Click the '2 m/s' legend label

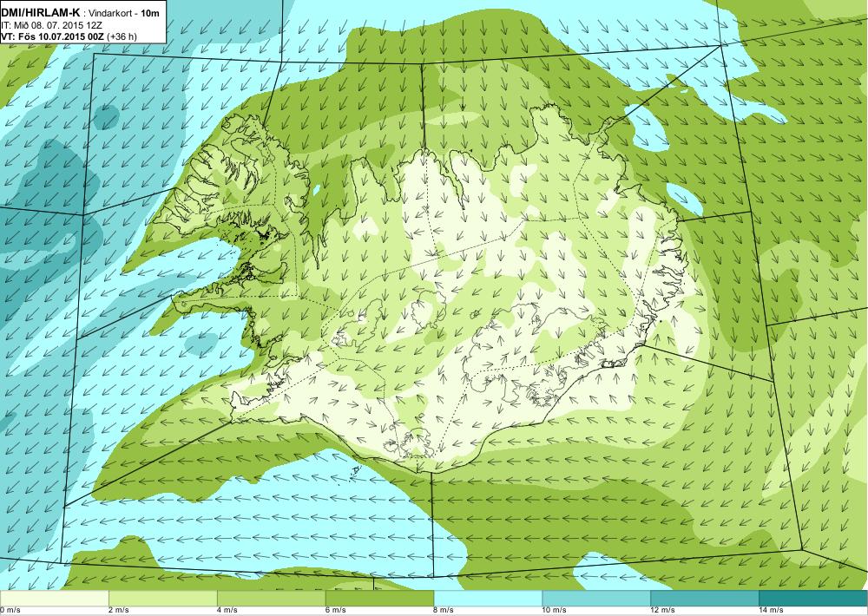119,611
